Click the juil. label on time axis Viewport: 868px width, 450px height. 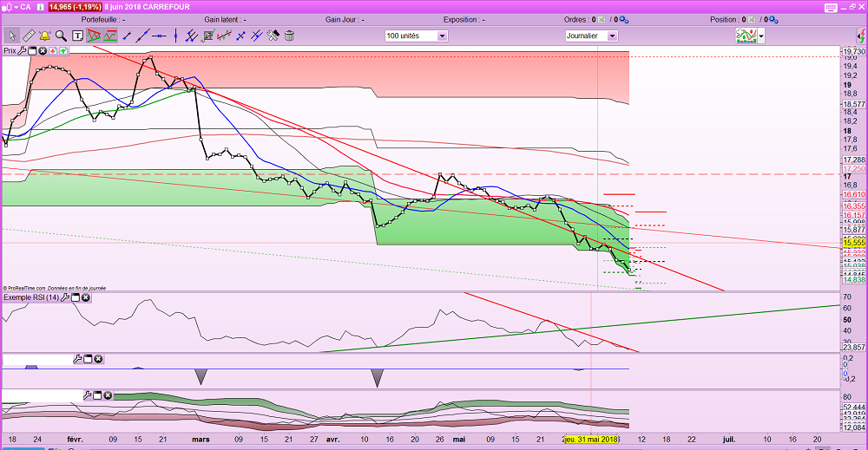click(x=729, y=440)
